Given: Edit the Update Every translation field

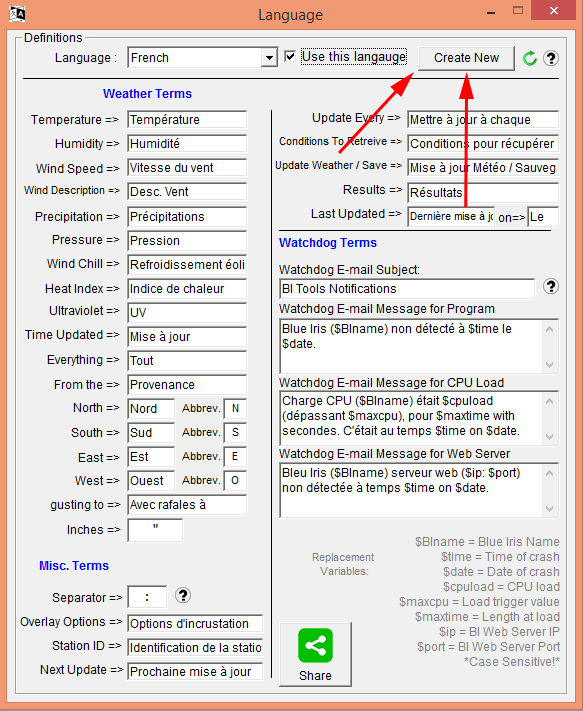Looking at the screenshot, I should point(483,120).
